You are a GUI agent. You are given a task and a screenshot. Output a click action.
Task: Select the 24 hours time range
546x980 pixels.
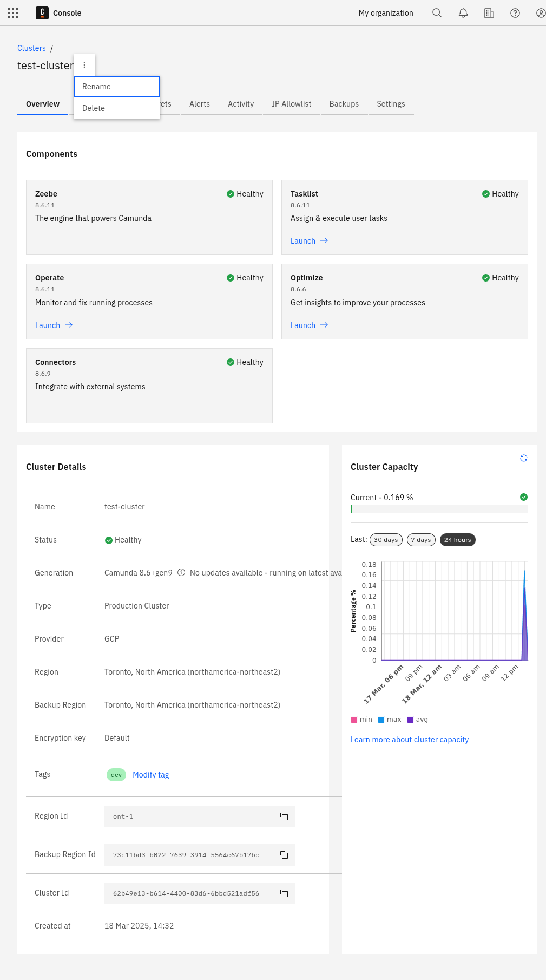point(457,540)
